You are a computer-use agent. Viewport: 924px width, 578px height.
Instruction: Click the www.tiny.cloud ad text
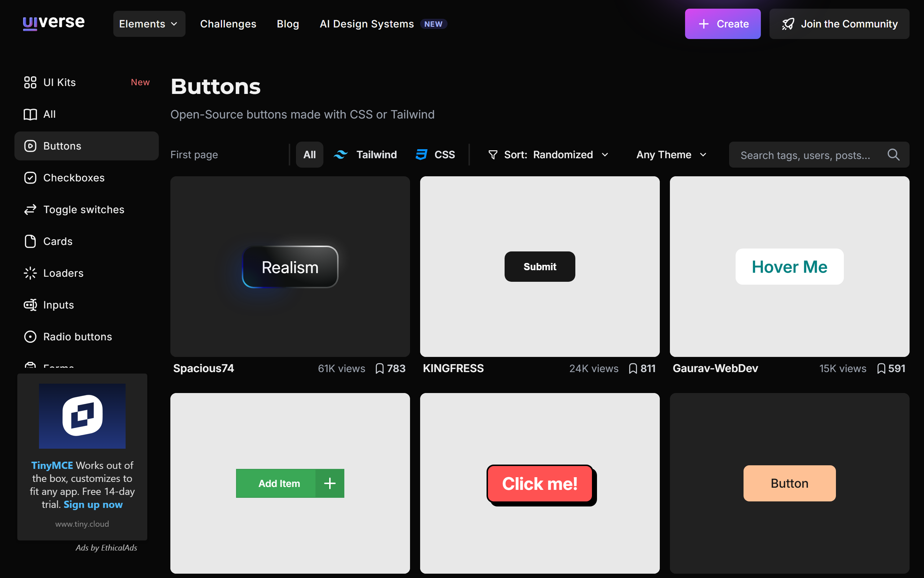click(x=82, y=524)
